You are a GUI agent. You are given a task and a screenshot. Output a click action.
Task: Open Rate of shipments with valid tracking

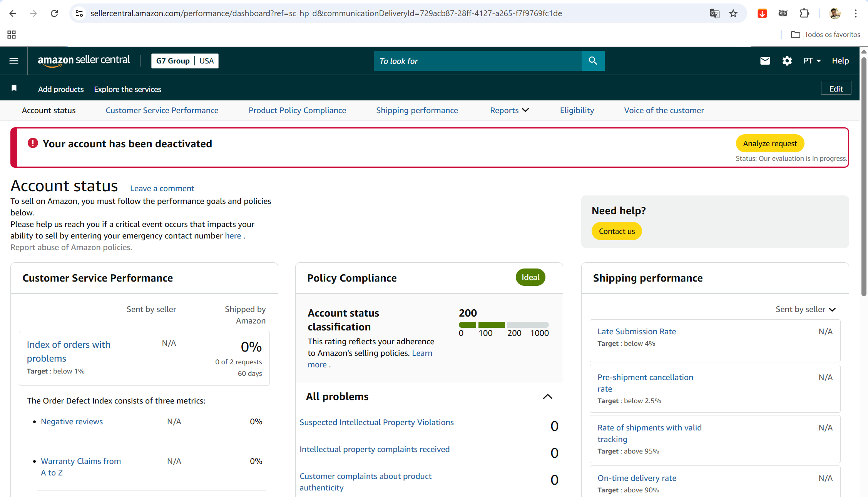(x=649, y=434)
